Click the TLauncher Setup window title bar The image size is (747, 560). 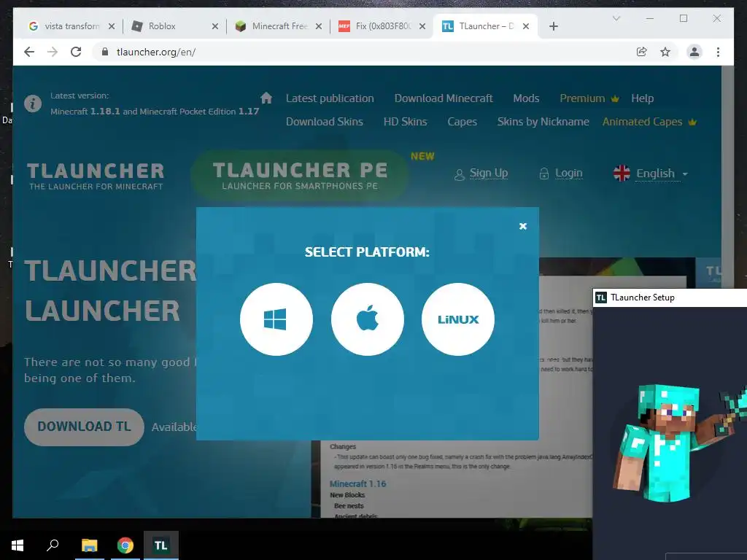point(670,297)
